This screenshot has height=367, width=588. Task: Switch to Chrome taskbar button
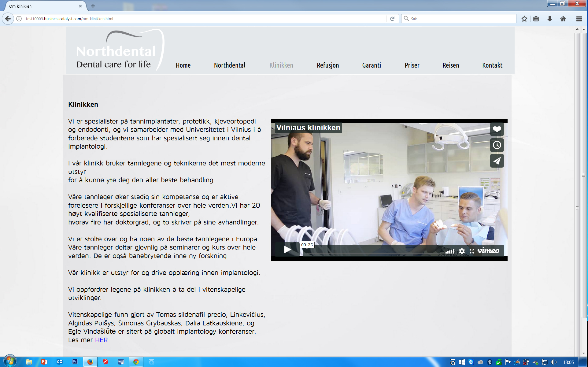coord(136,362)
